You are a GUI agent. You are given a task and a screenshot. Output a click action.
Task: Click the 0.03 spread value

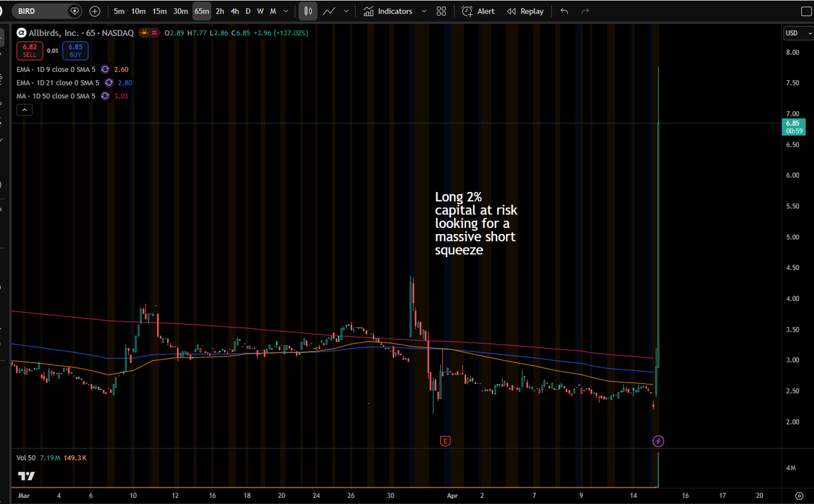pyautogui.click(x=52, y=50)
